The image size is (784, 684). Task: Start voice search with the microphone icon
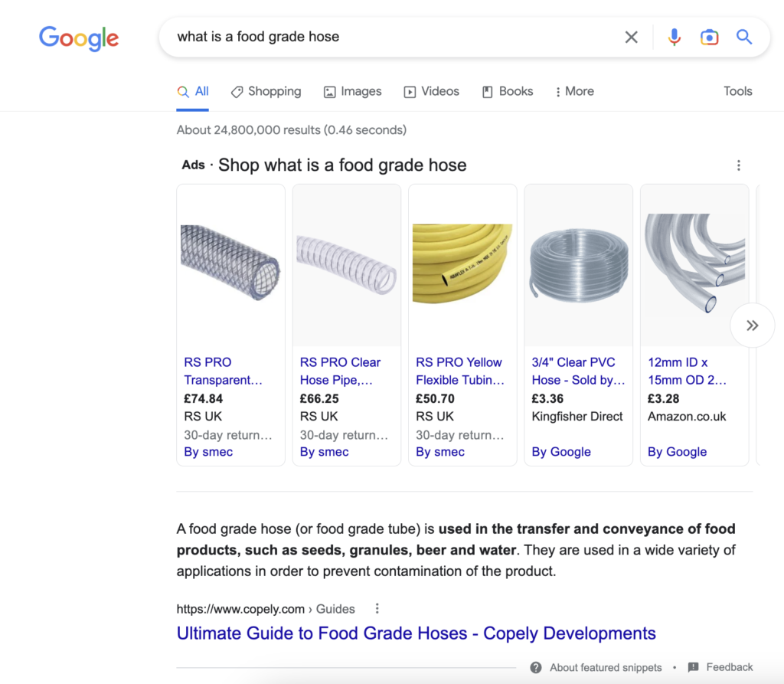click(674, 37)
